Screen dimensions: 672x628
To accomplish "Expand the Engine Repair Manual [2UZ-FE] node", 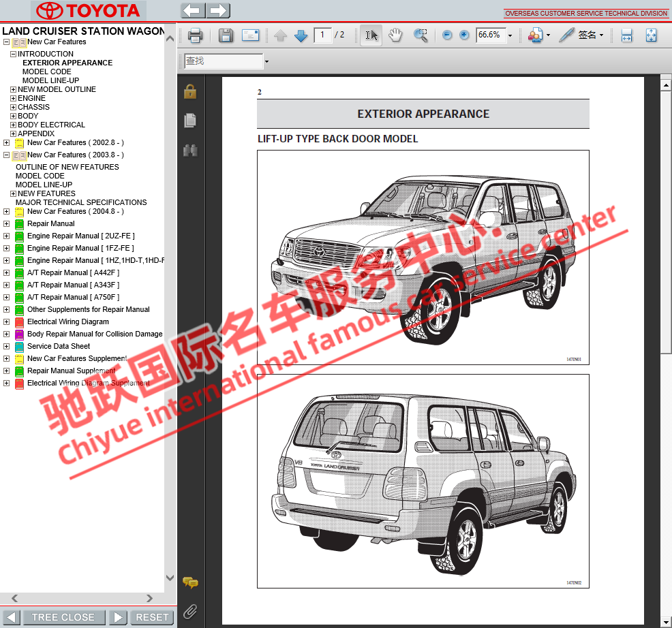I will [x=6, y=236].
